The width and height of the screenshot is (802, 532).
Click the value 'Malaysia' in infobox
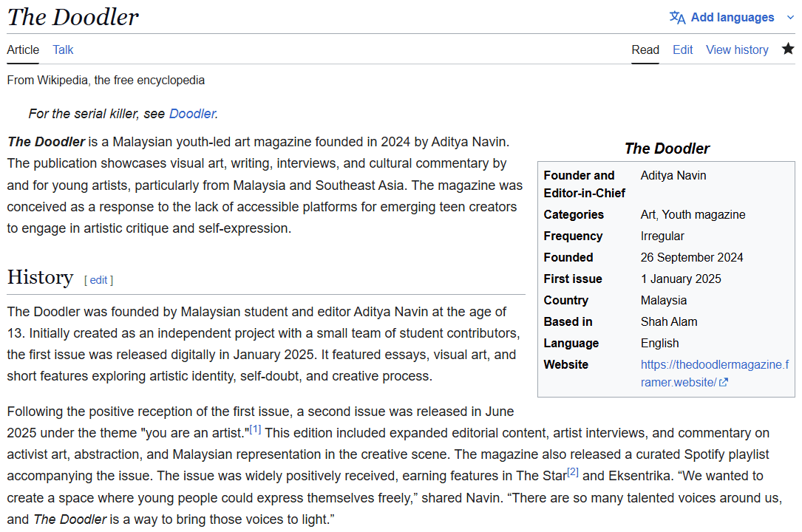[x=664, y=301]
